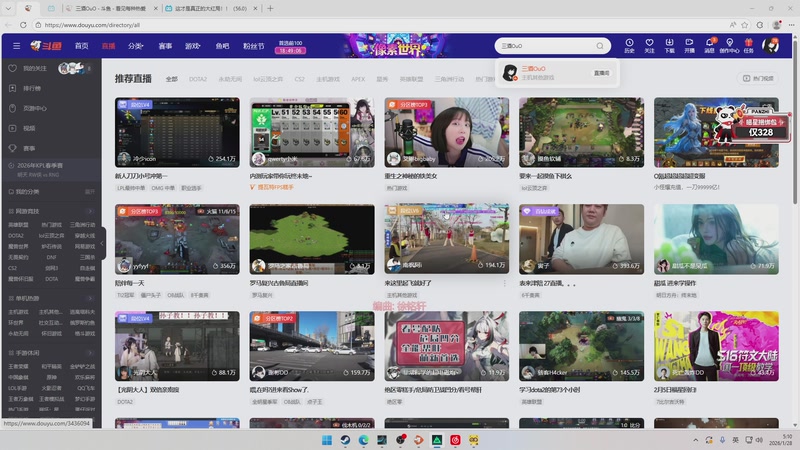Click the magnifier search icon

coord(600,46)
